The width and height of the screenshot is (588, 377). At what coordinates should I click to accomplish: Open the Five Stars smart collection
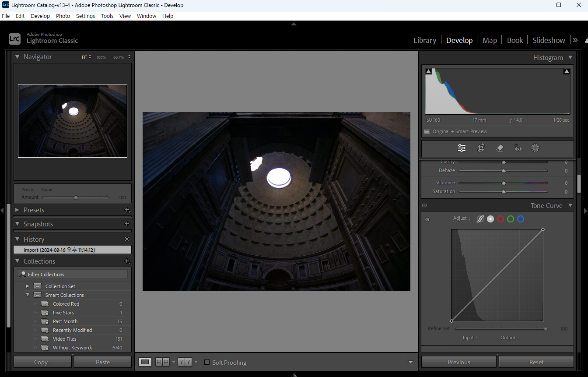tap(63, 313)
